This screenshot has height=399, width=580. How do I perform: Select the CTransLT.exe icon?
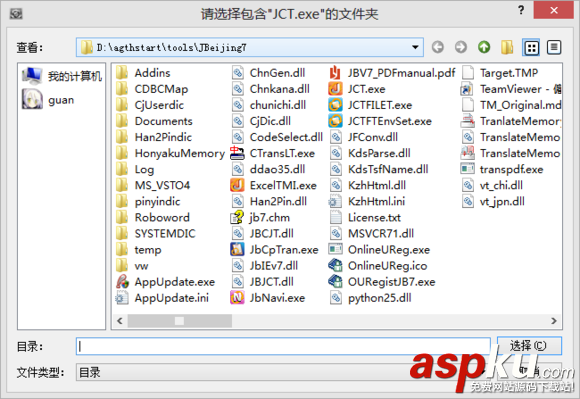[237, 153]
